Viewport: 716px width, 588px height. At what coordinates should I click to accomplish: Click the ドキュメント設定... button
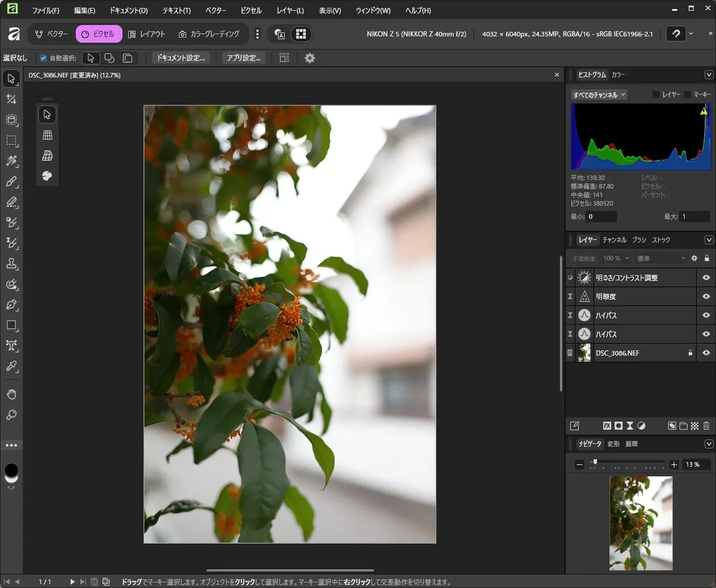[181, 58]
